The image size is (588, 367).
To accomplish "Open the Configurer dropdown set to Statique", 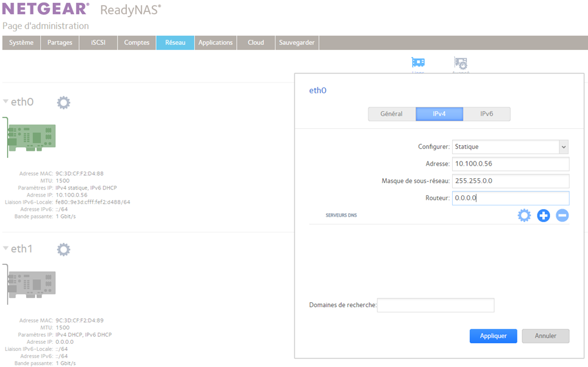I will coord(510,147).
